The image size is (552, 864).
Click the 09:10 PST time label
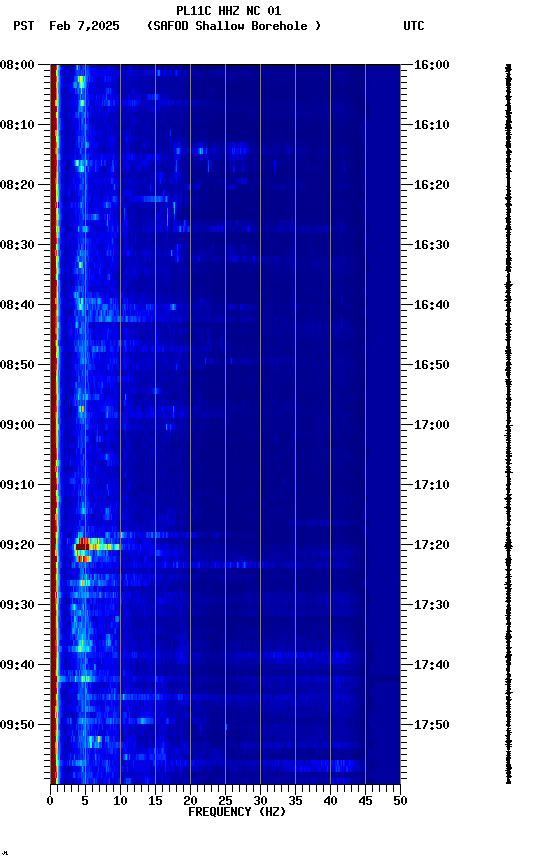[x=17, y=485]
